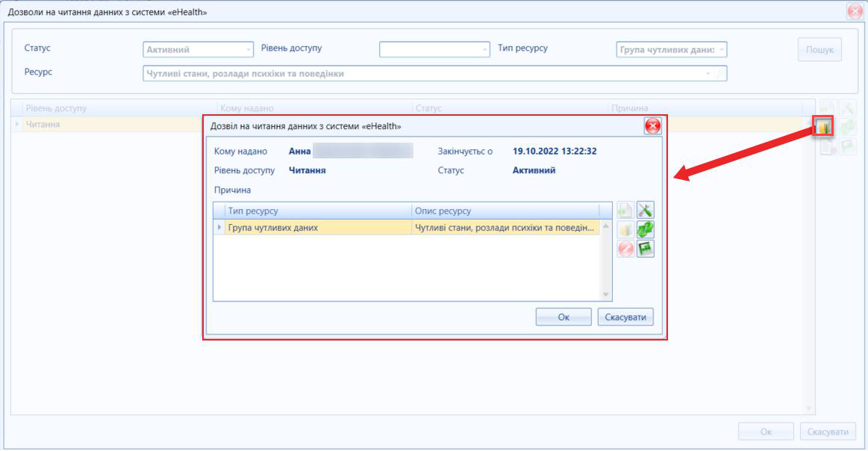Sort by 'Рівень доступу' column header in the background grid
Viewport: 868px width, 451px height.
[119, 108]
